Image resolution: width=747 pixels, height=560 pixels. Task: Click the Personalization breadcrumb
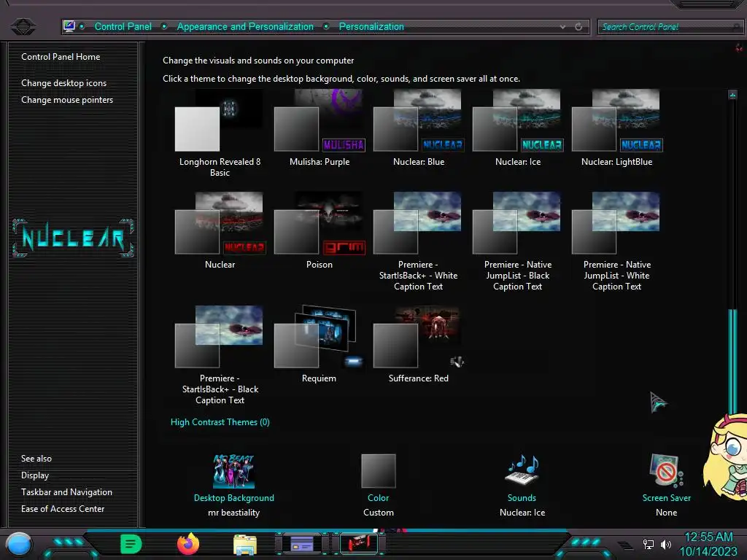(371, 27)
